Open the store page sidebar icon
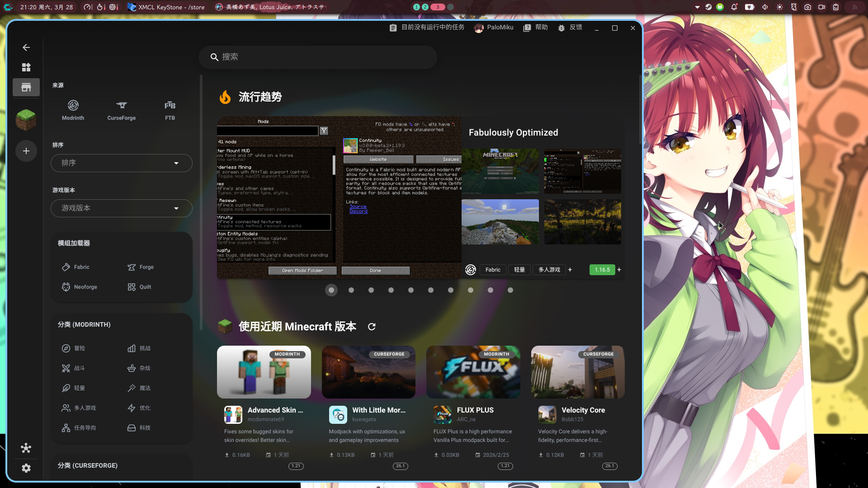This screenshot has width=868, height=488. click(26, 87)
